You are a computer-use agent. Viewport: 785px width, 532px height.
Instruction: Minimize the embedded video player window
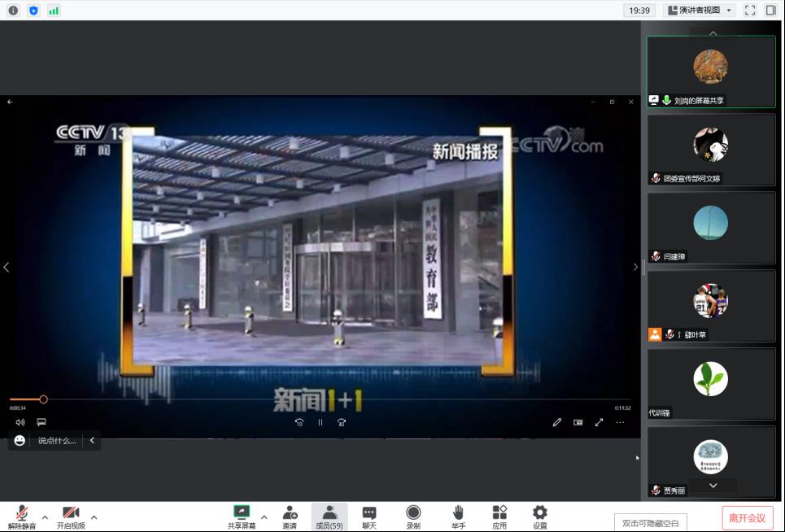click(593, 102)
